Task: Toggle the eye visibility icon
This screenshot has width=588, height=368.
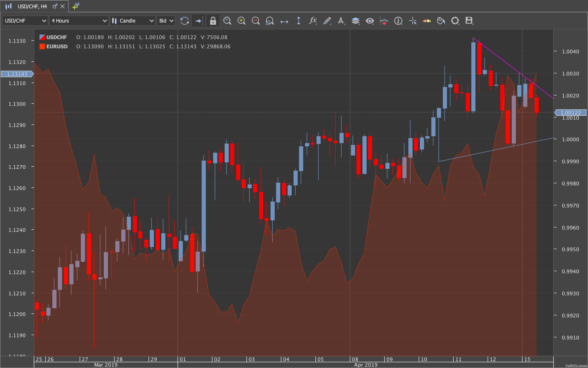Action: click(370, 21)
